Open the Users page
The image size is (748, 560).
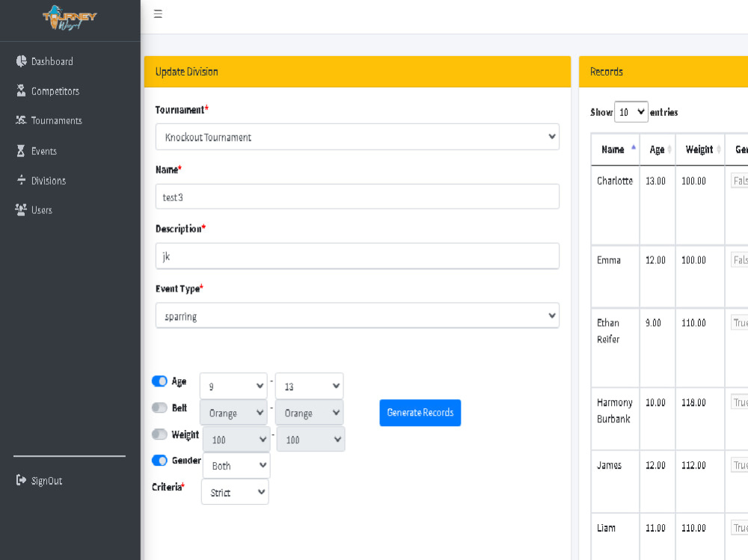click(x=42, y=210)
